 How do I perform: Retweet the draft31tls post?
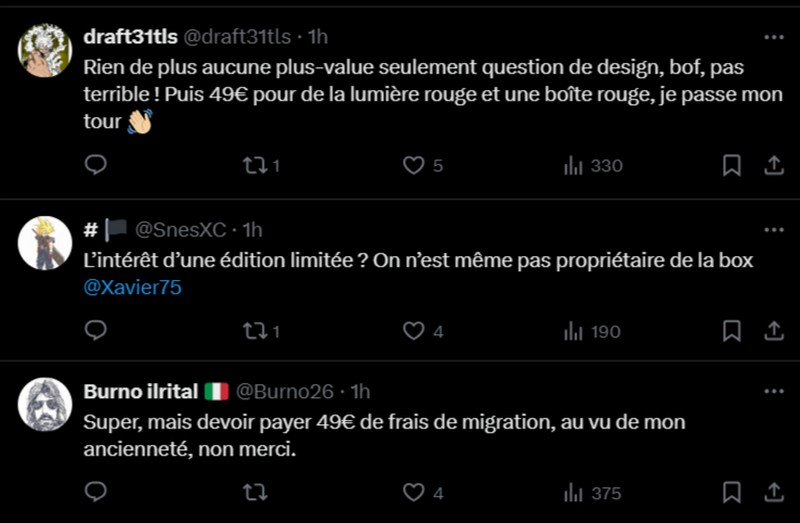(255, 165)
